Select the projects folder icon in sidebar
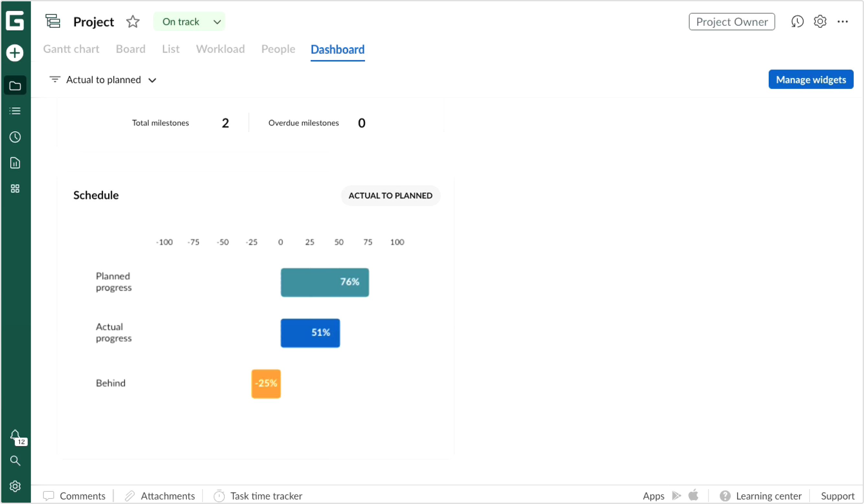 click(x=15, y=85)
